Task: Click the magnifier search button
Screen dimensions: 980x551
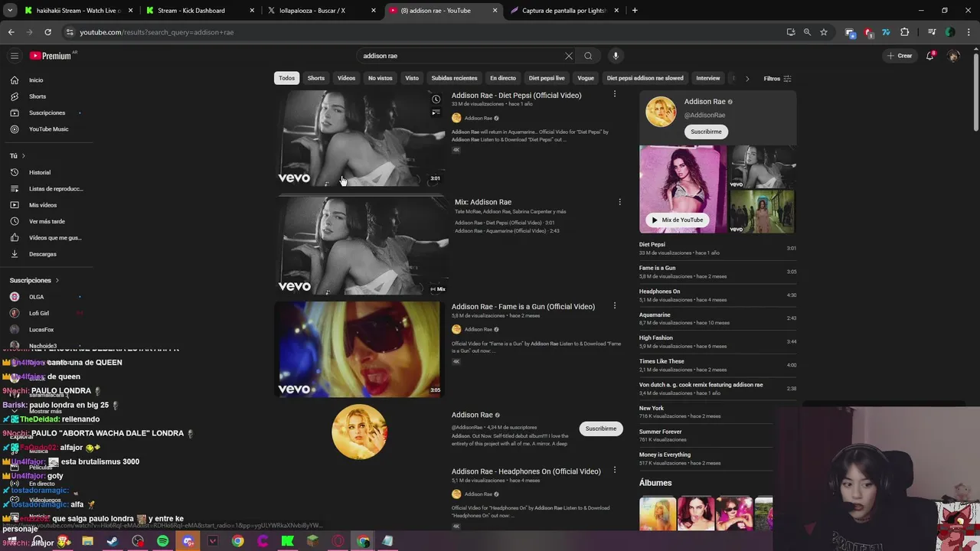Action: pos(588,56)
